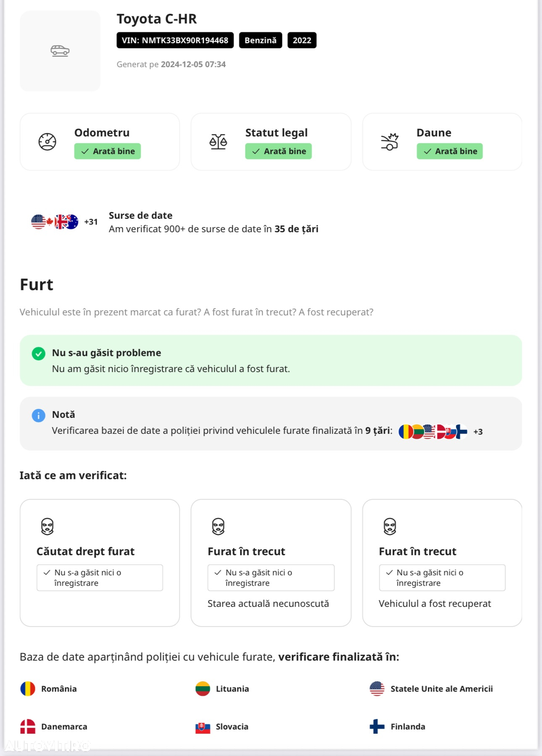
Task: Expand the +31 data source countries
Action: click(x=91, y=222)
